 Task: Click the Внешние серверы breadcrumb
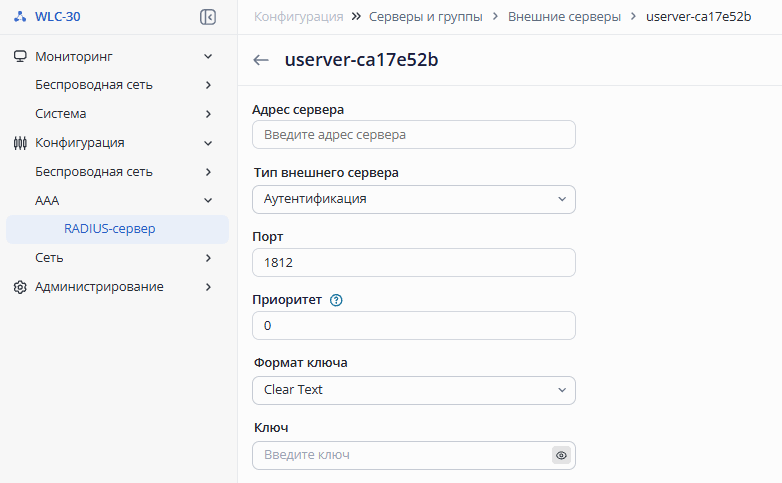click(564, 17)
